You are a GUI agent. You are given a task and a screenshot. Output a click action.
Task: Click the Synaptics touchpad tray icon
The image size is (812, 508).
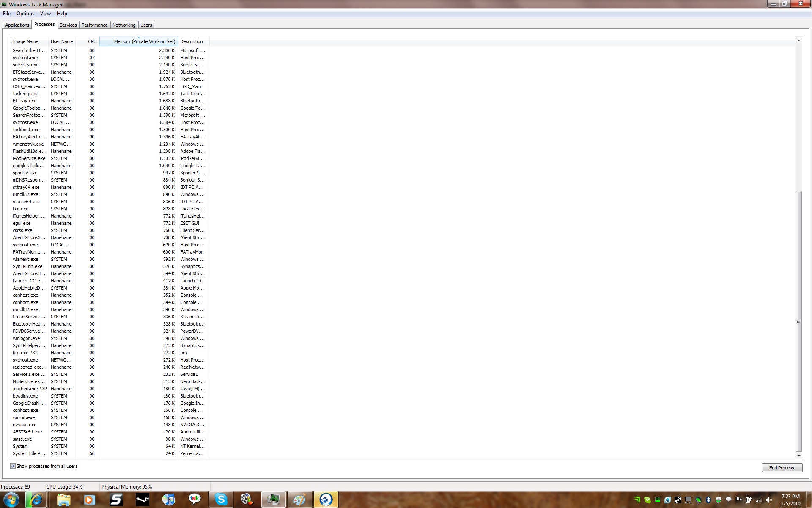click(x=688, y=500)
